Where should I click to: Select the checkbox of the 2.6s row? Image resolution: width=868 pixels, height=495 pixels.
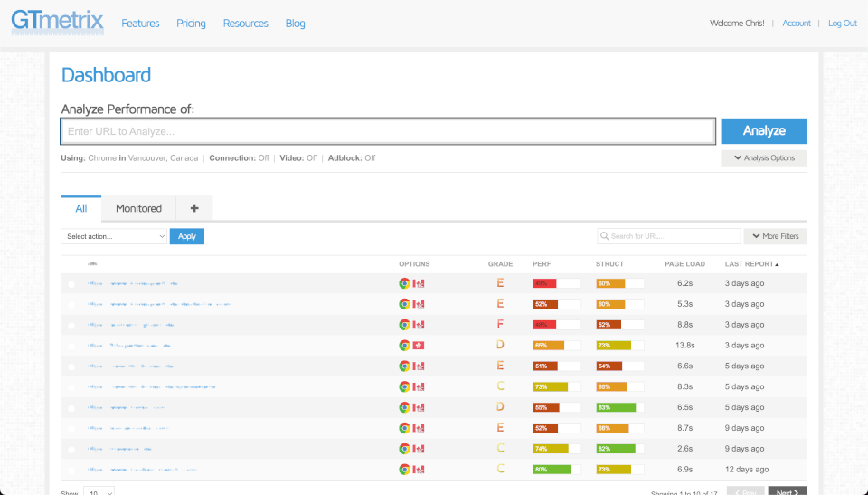[x=71, y=450]
